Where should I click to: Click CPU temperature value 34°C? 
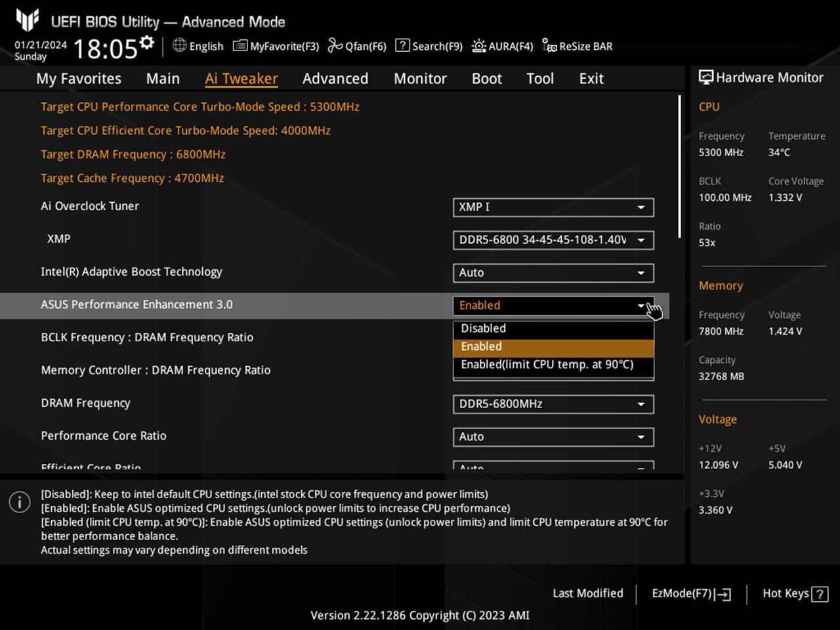point(780,152)
